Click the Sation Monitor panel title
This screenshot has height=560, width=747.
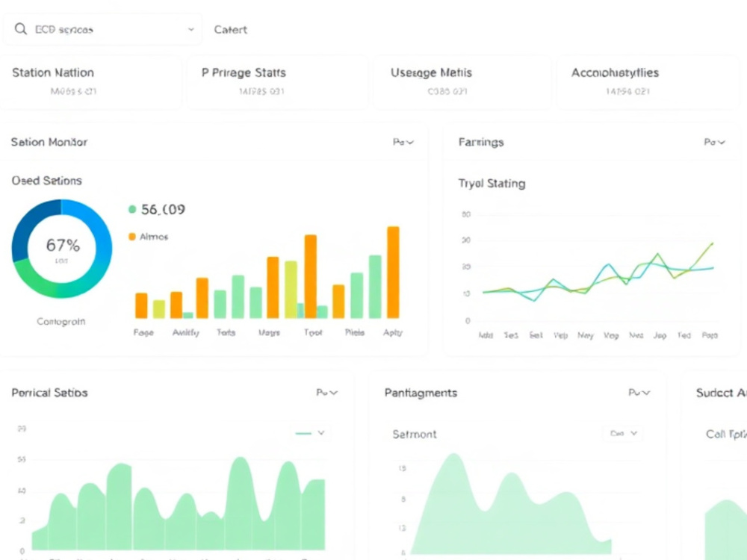pos(49,142)
